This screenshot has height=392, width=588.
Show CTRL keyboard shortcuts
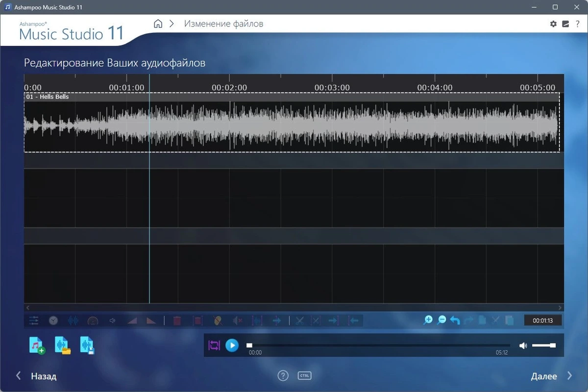[304, 376]
